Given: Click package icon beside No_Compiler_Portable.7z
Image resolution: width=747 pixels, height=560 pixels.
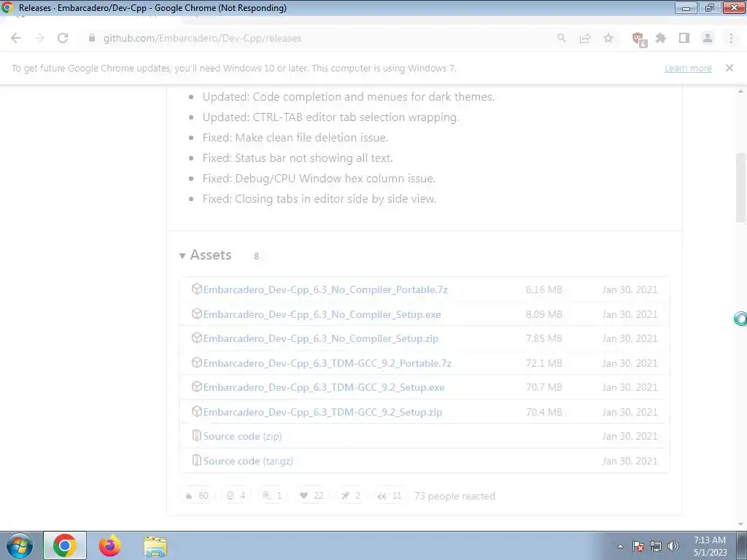Looking at the screenshot, I should pos(197,289).
